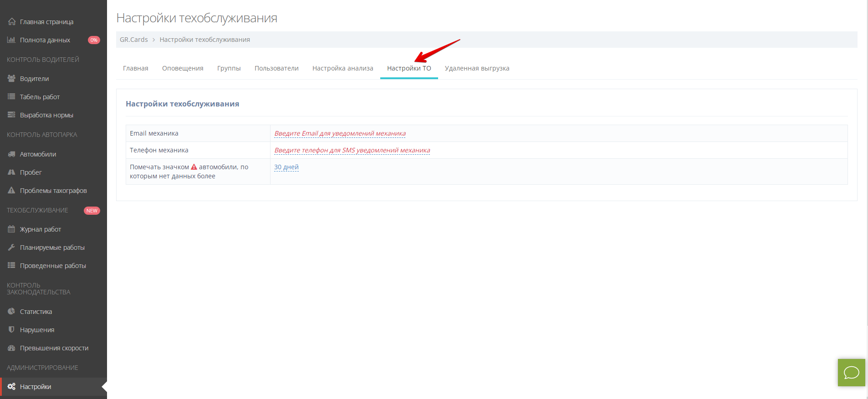Open Водители via its people icon
Image resolution: width=868 pixels, height=399 pixels.
point(11,78)
